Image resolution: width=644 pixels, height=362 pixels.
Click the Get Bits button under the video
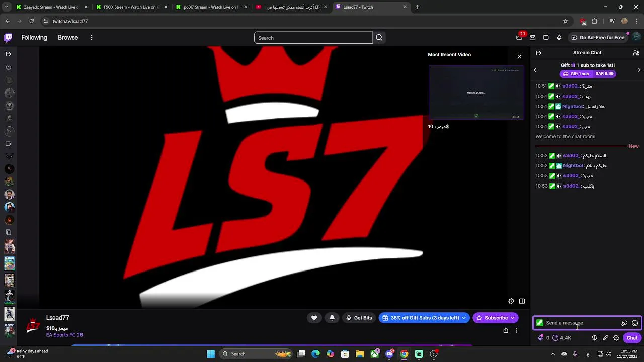359,318
